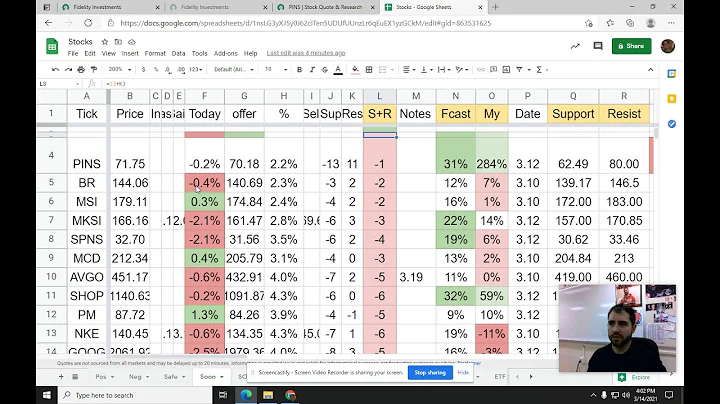Open text wrapping dropdown
The width and height of the screenshot is (720, 404).
point(444,70)
